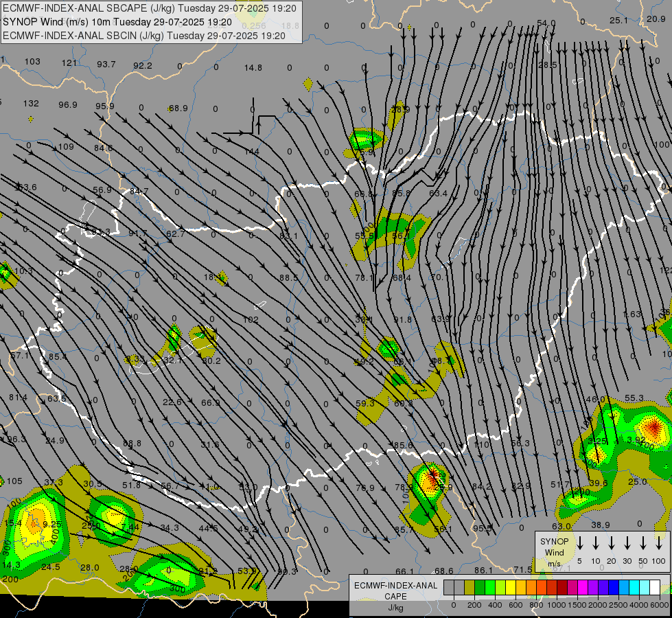Viewport: 672px width, 618px height.
Task: Click the map value 103
Action: click(x=32, y=61)
